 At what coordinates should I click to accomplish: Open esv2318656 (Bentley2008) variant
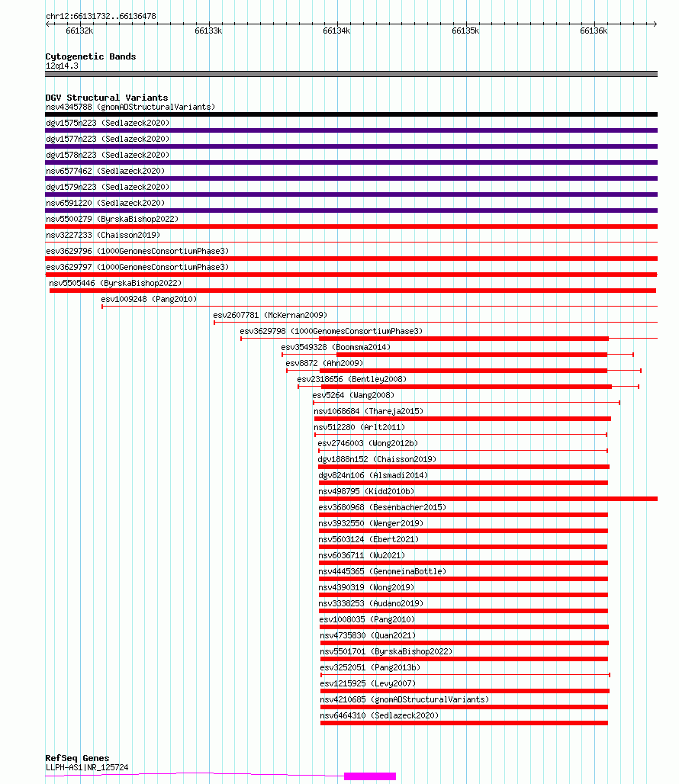(x=352, y=379)
